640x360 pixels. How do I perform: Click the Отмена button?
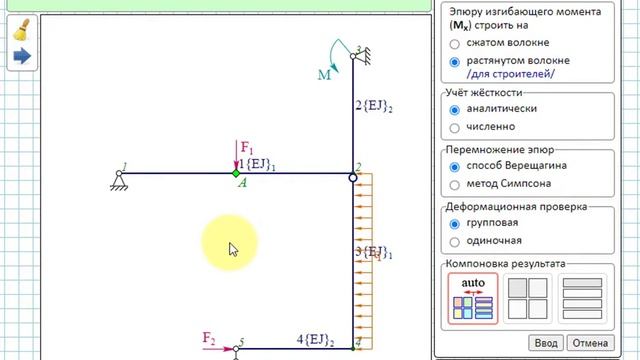(x=590, y=343)
